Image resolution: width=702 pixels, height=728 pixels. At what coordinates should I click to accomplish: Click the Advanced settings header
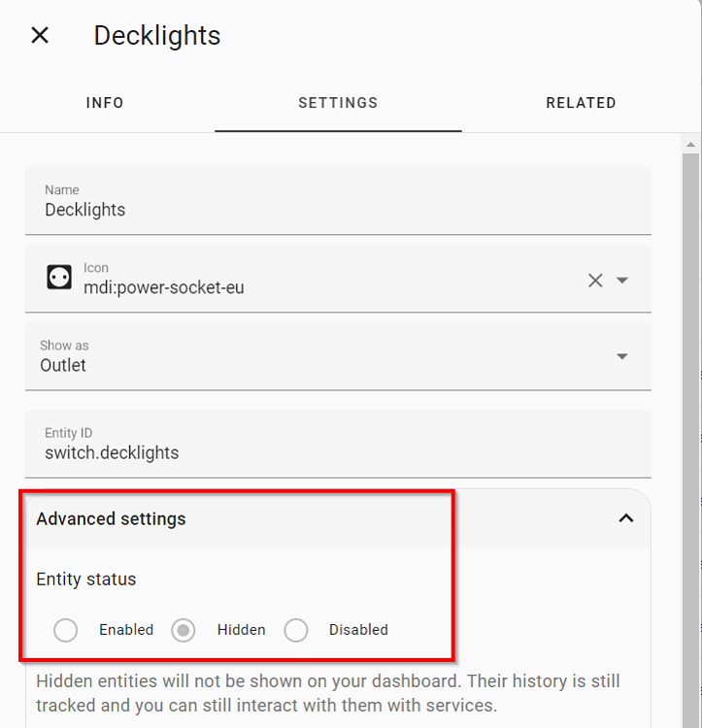pos(112,518)
